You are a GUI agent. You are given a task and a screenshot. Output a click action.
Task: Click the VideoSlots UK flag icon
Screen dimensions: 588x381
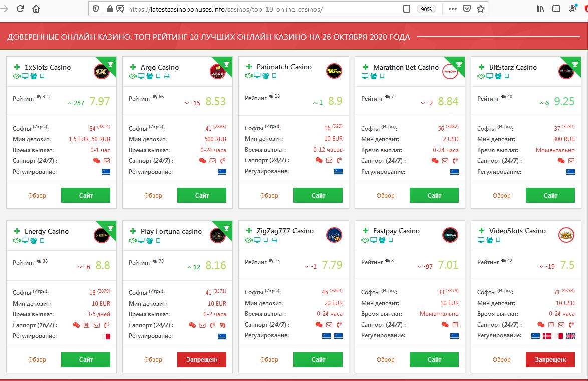tap(571, 336)
